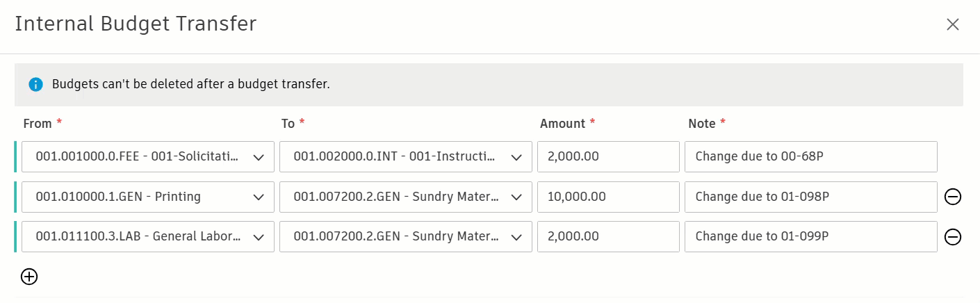The width and height of the screenshot is (980, 303).
Task: Remove the General Labor transfer row
Action: coord(953,237)
